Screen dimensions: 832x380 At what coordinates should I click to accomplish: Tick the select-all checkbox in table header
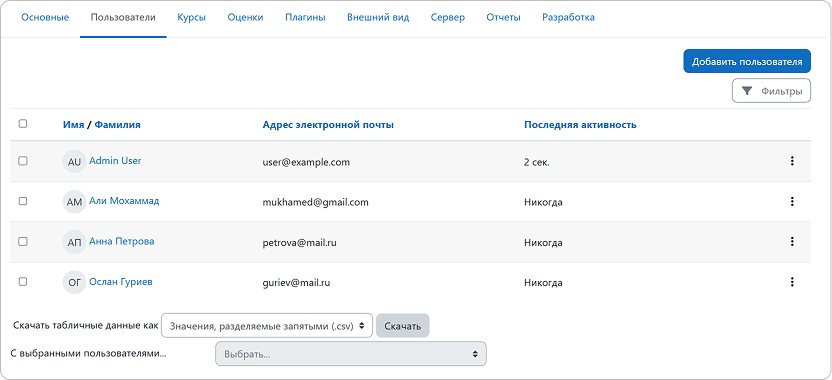(23, 124)
